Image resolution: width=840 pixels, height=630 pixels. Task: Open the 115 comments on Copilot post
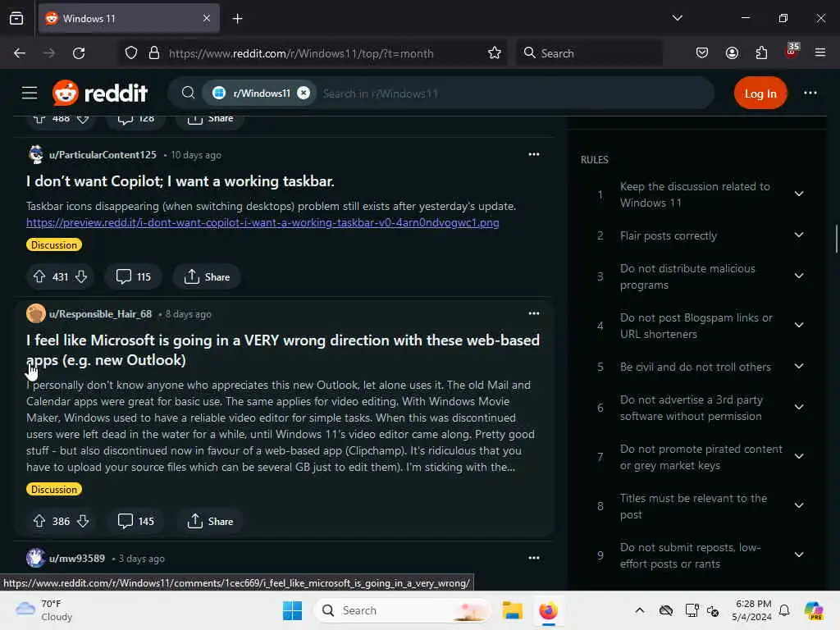tap(134, 276)
